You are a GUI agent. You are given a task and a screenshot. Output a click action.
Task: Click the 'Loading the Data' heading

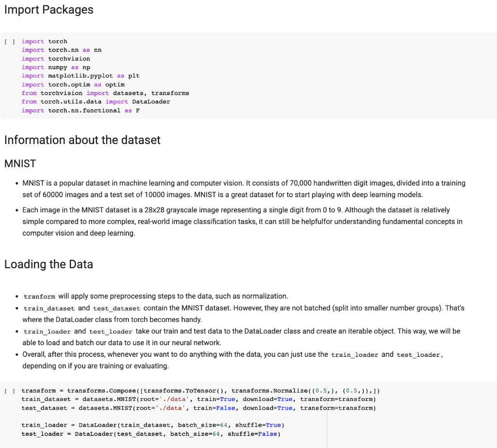pos(49,264)
